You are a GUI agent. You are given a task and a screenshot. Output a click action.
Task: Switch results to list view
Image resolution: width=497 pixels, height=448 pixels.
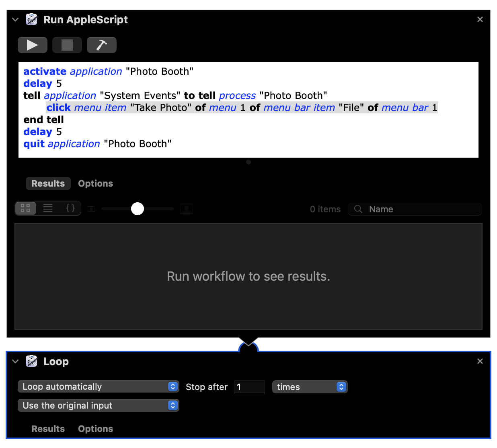click(x=48, y=208)
